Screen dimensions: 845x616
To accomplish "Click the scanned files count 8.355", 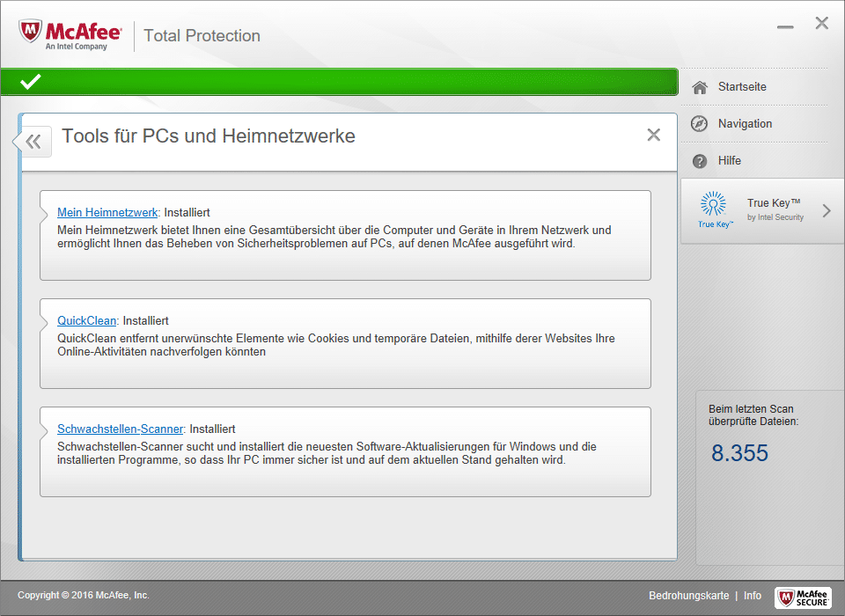I will tap(739, 453).
